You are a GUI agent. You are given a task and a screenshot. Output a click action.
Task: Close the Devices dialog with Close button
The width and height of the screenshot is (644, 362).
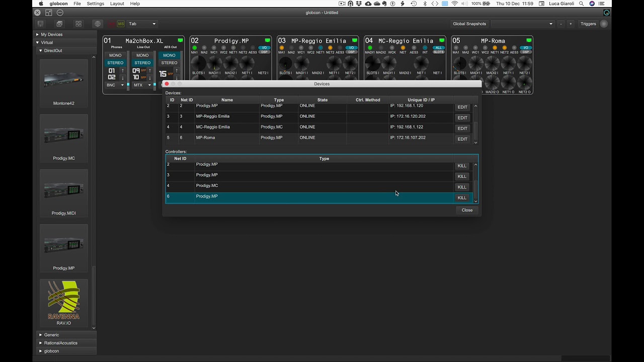click(x=467, y=210)
